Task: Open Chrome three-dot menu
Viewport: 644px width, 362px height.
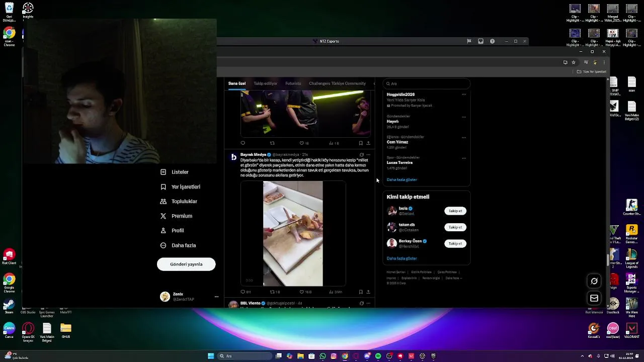Action: coord(604,62)
